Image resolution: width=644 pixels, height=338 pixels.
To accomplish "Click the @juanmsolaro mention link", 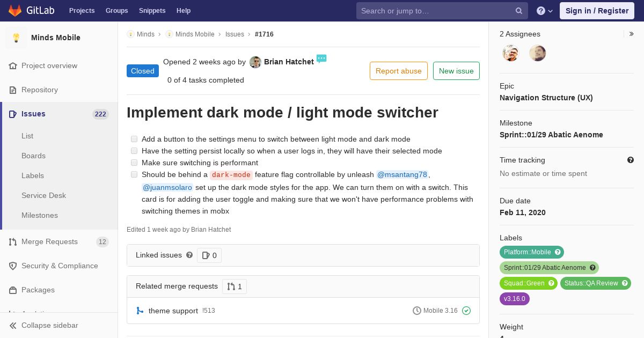I will 167,187.
